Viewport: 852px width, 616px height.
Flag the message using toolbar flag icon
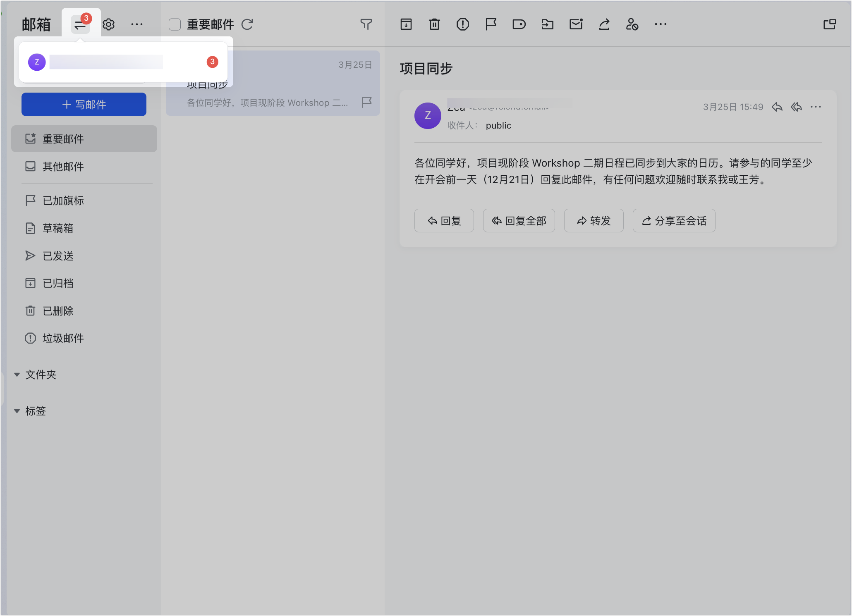point(491,24)
